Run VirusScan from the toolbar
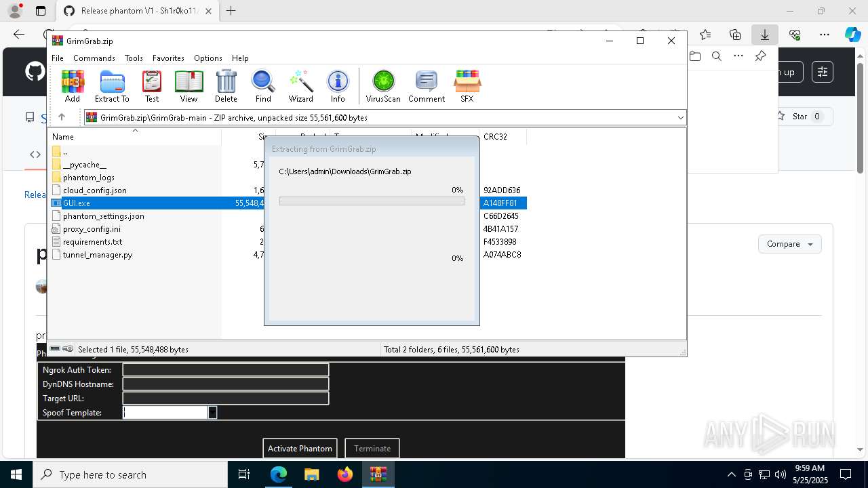 pos(383,86)
